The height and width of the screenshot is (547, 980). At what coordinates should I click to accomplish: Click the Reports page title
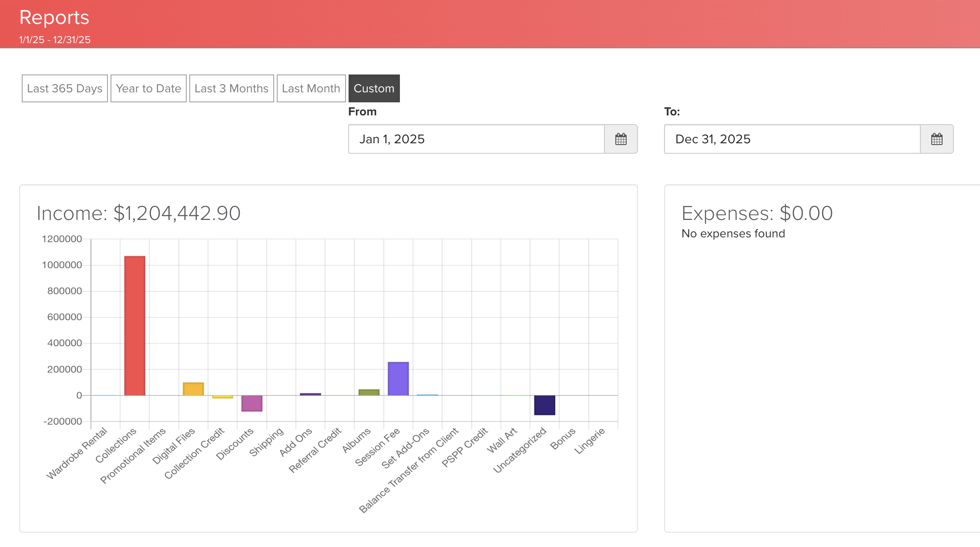click(54, 18)
